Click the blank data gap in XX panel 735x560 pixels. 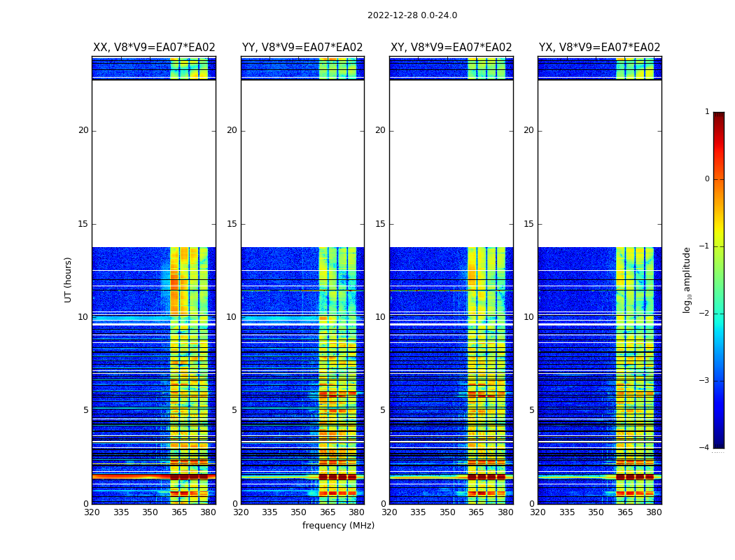click(154, 163)
